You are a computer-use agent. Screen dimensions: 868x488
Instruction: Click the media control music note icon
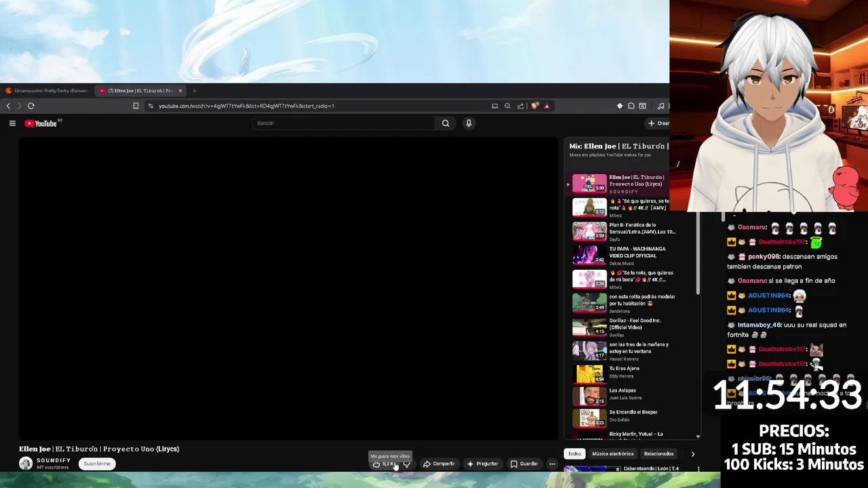[661, 106]
